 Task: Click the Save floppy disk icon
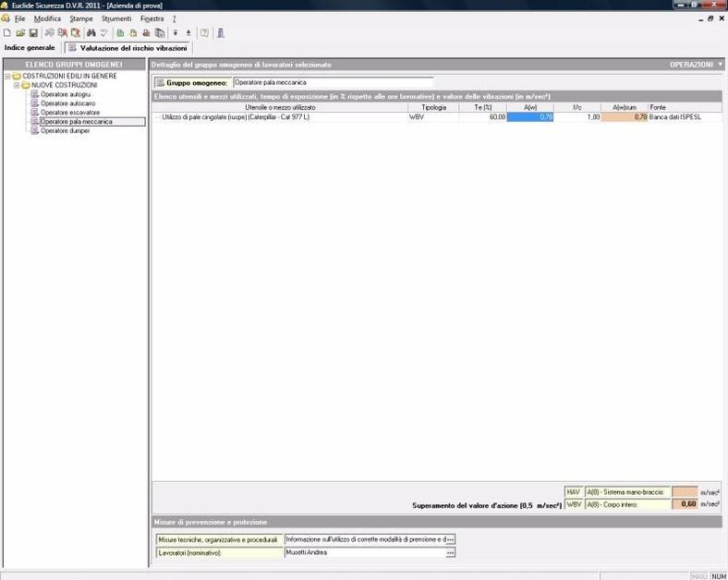point(33,33)
